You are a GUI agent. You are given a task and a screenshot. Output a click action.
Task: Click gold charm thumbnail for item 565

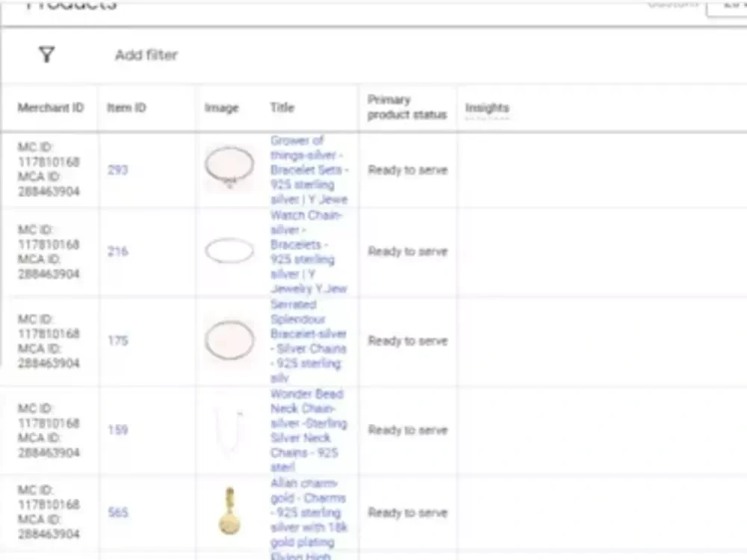click(229, 511)
